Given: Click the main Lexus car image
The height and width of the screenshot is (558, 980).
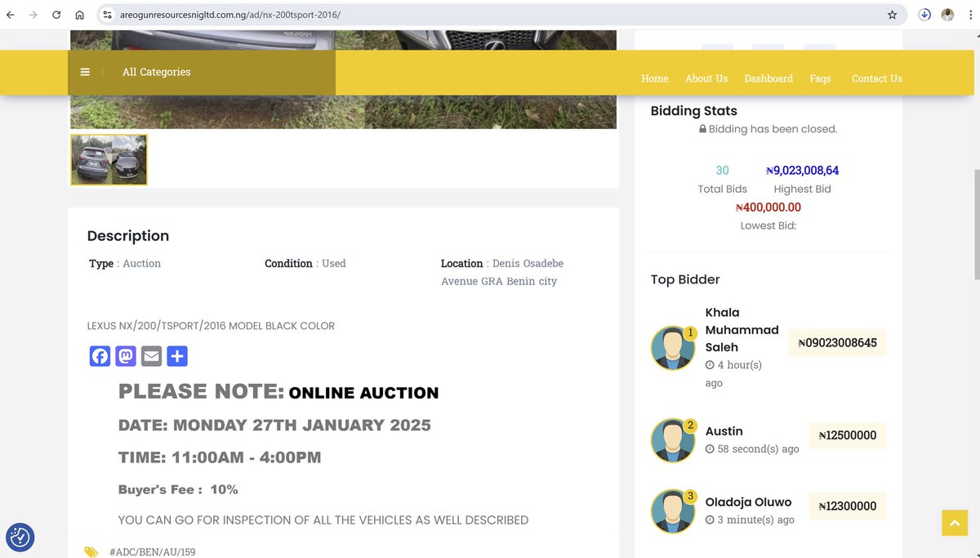Looking at the screenshot, I should [x=343, y=112].
